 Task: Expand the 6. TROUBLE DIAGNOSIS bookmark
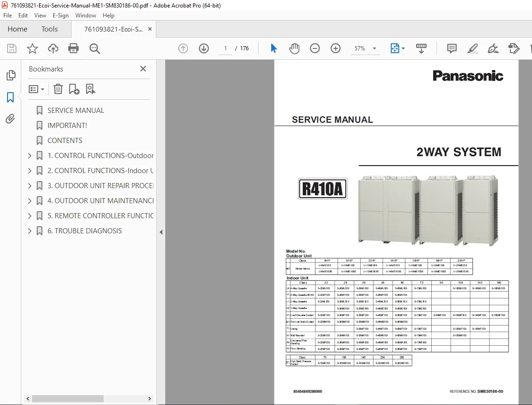(30, 231)
